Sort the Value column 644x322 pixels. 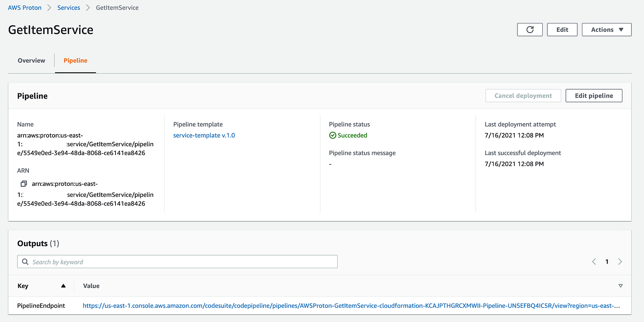tap(91, 286)
